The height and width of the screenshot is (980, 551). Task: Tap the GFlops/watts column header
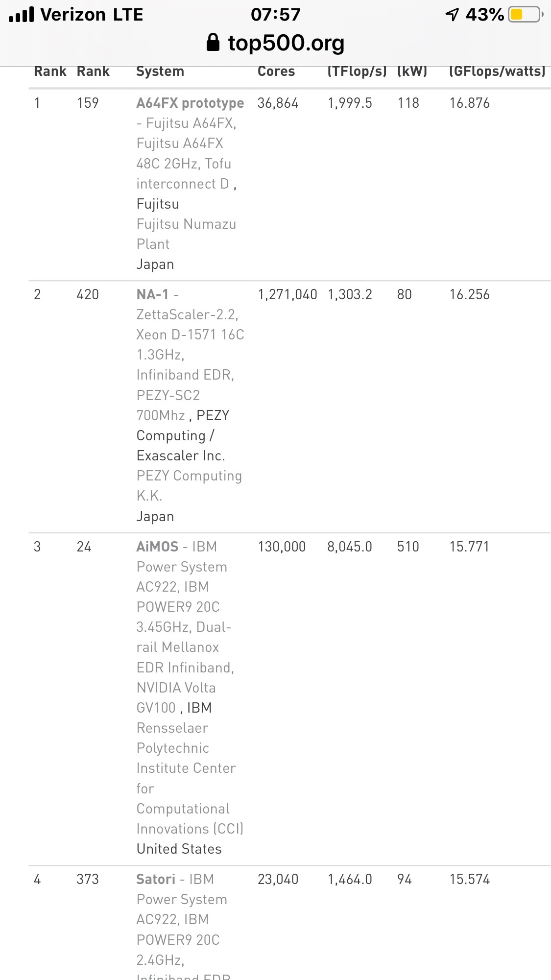coord(497,72)
